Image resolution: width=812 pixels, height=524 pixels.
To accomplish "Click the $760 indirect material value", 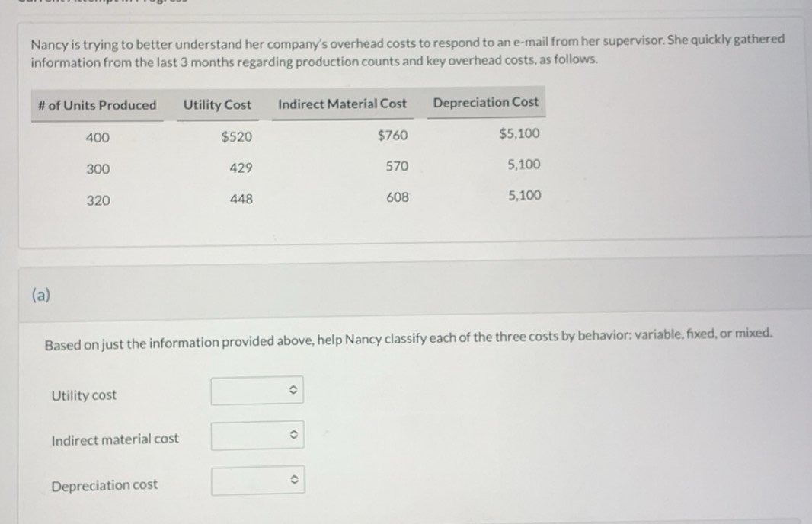I will point(392,136).
